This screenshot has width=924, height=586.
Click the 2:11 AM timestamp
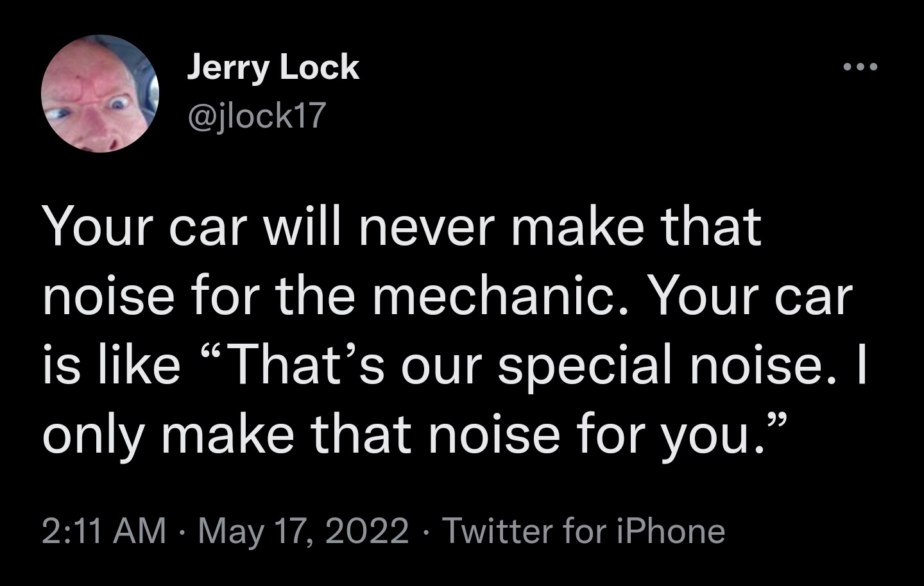[104, 532]
